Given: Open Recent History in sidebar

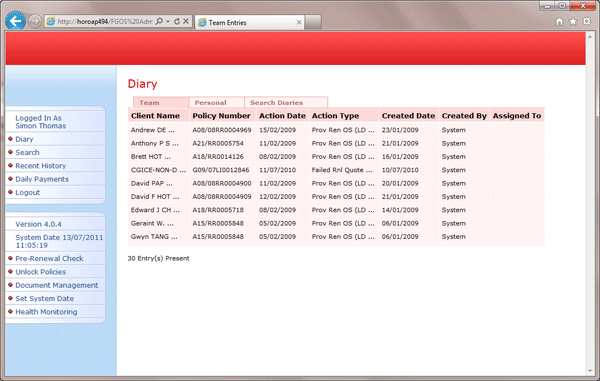Looking at the screenshot, I should (x=41, y=166).
